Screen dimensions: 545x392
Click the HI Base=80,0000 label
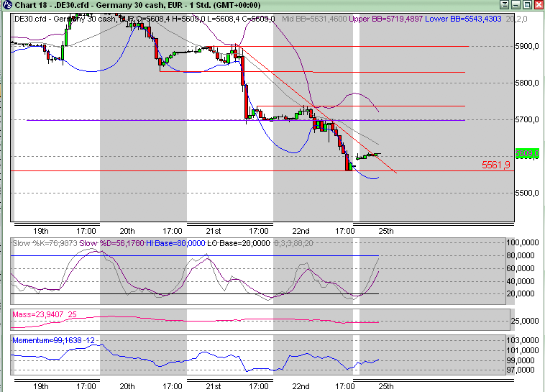pyautogui.click(x=175, y=244)
